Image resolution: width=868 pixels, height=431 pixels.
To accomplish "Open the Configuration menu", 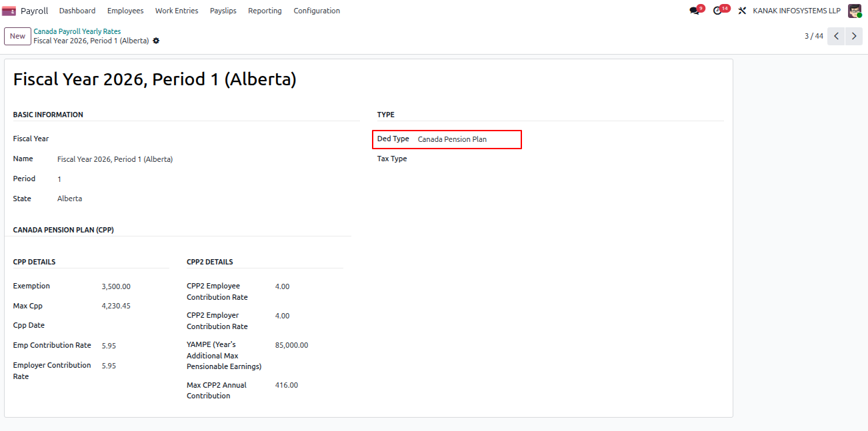I will 317,11.
